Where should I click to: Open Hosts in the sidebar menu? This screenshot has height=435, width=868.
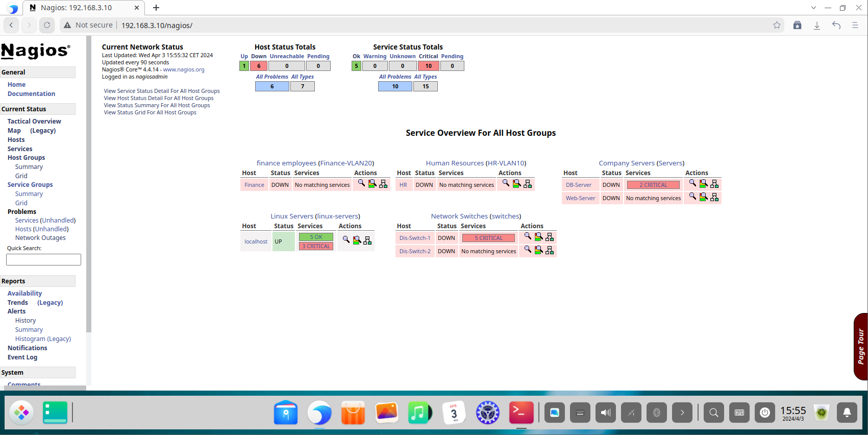(x=16, y=139)
